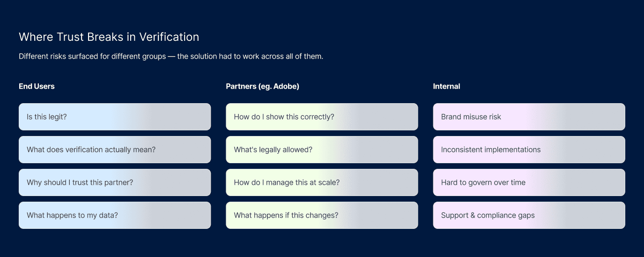Click the "Brand misuse risk" card
The image size is (644, 257).
coord(529,117)
